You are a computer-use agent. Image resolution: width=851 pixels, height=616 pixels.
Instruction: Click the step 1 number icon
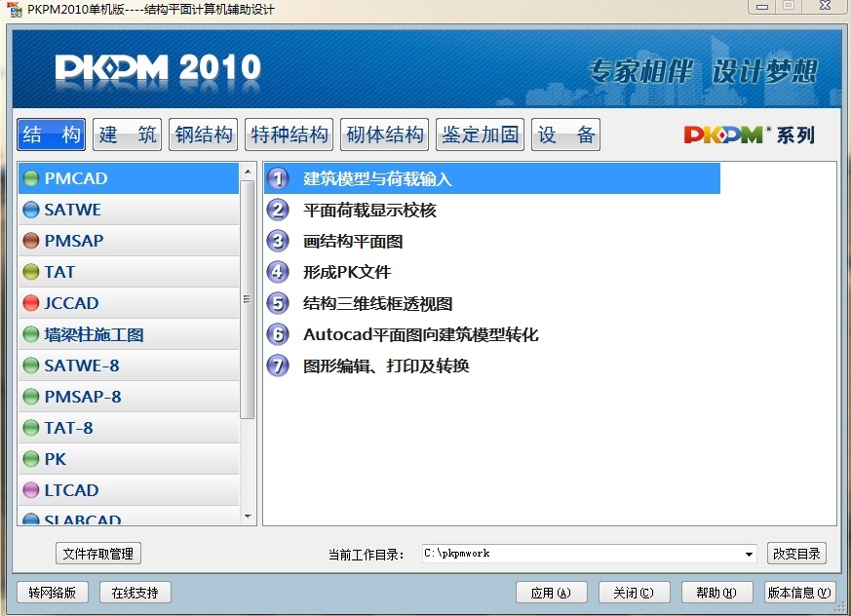point(278,178)
